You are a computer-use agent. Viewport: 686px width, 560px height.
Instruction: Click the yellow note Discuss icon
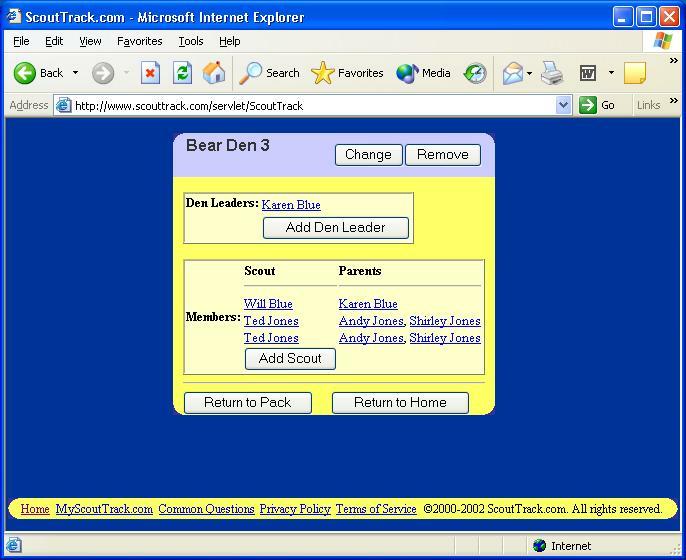click(x=635, y=73)
